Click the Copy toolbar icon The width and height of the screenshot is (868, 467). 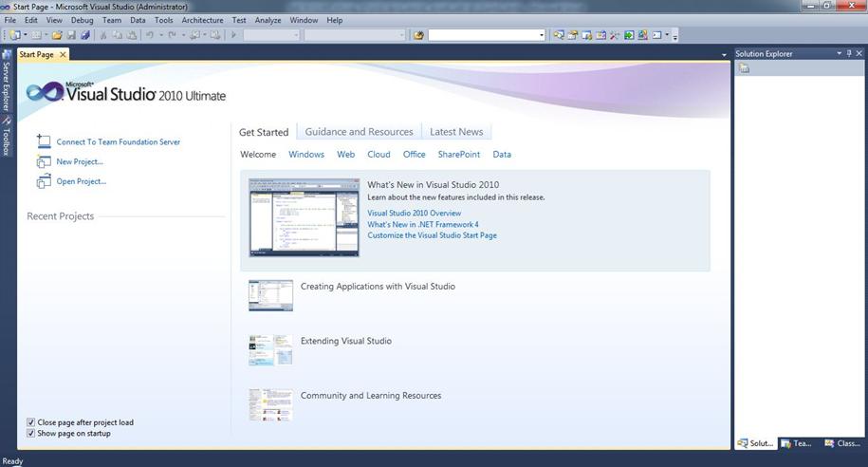coord(118,35)
